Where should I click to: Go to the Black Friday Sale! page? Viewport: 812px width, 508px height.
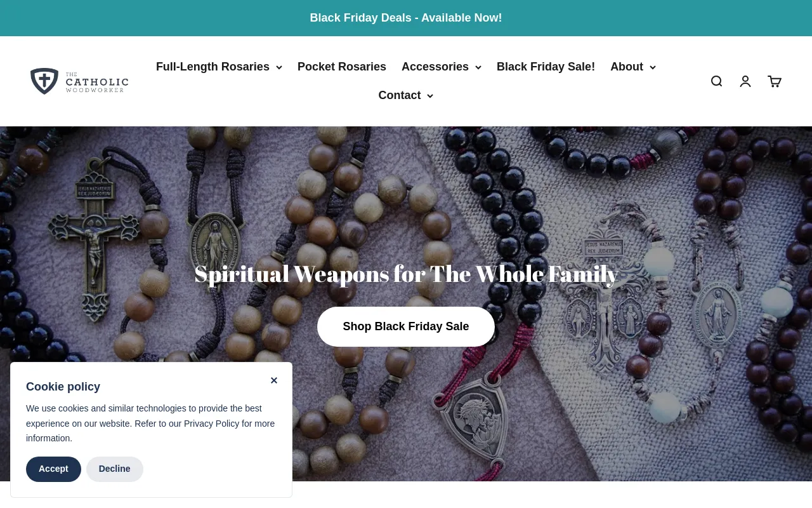546,67
